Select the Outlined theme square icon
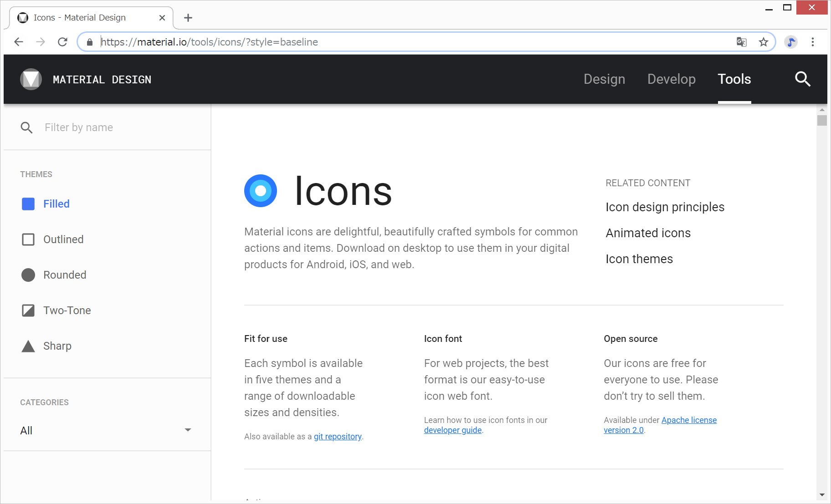Viewport: 831px width, 504px height. [x=28, y=239]
